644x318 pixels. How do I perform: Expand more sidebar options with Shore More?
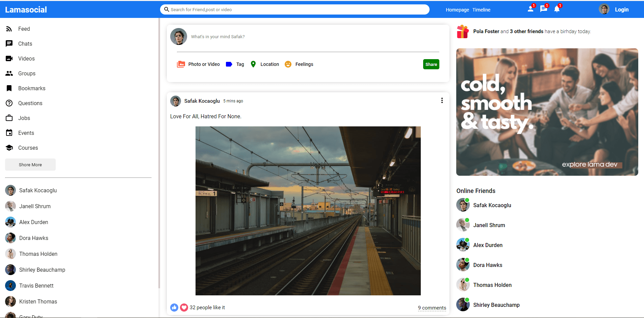click(30, 165)
